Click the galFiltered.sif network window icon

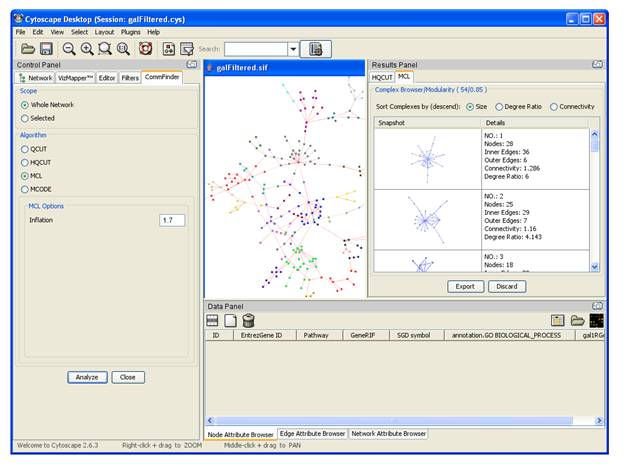coord(210,68)
